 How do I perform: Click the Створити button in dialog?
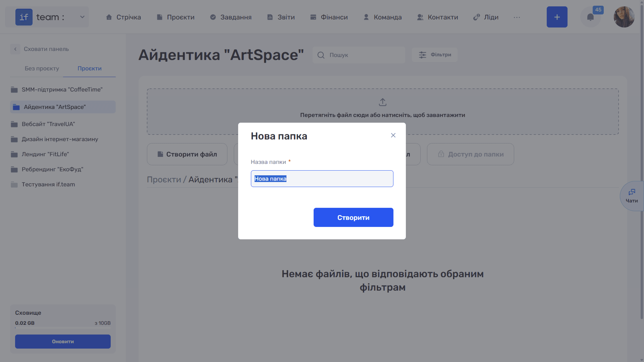(353, 217)
